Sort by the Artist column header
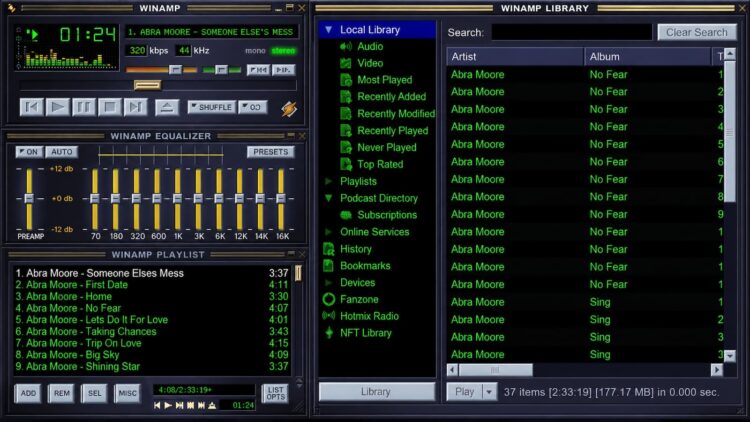 (x=515, y=56)
